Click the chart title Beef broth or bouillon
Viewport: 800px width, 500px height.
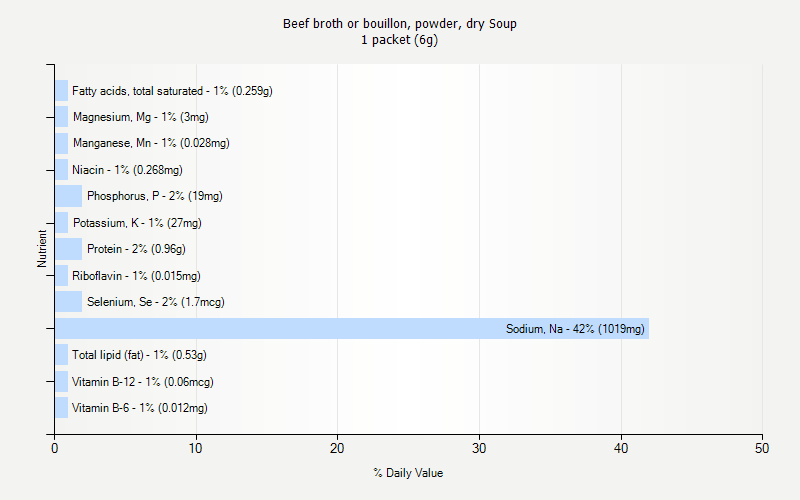coord(400,24)
